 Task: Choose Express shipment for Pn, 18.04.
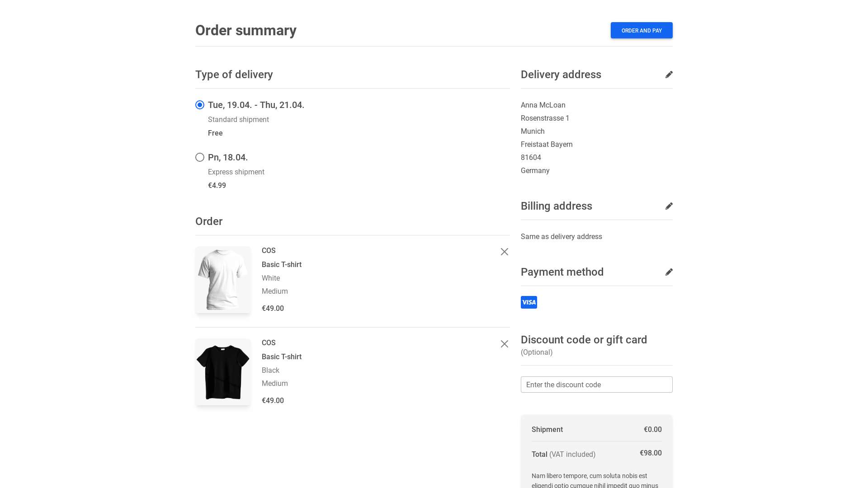click(x=200, y=157)
